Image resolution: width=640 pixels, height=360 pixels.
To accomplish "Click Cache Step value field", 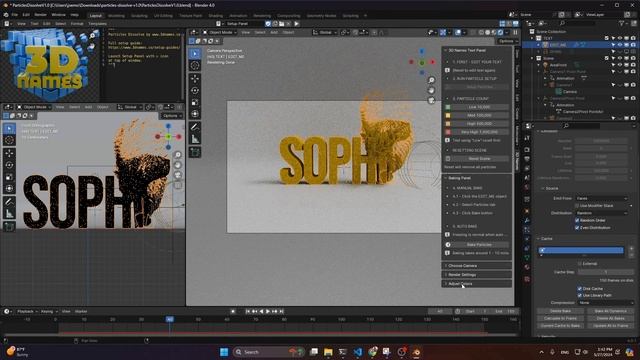I will click(606, 272).
